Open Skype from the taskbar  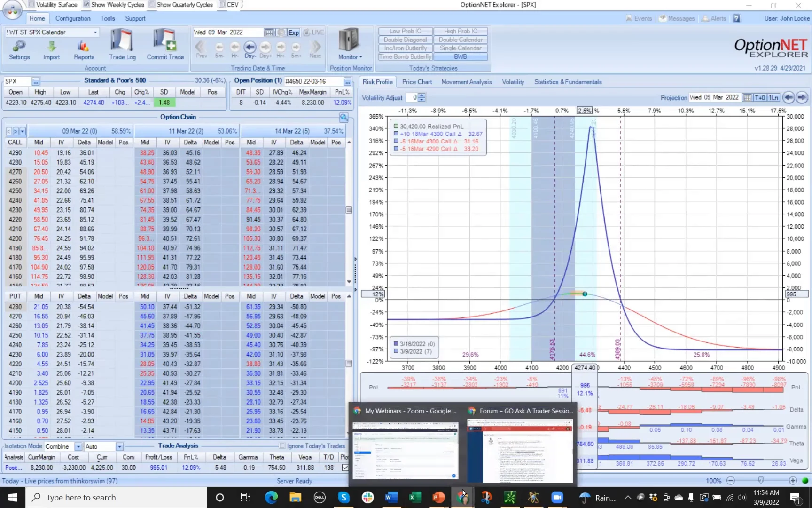344,497
